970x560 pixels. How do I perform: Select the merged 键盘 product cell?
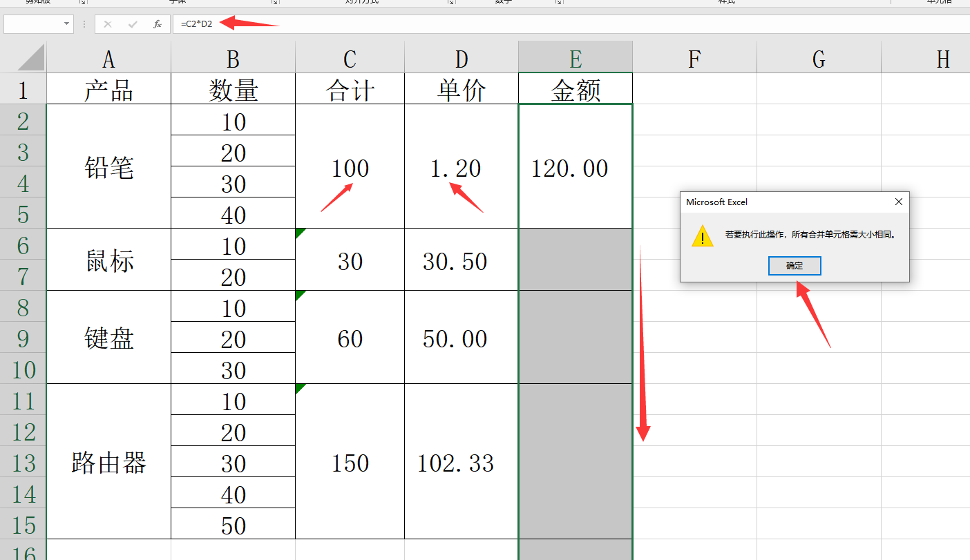coord(108,337)
